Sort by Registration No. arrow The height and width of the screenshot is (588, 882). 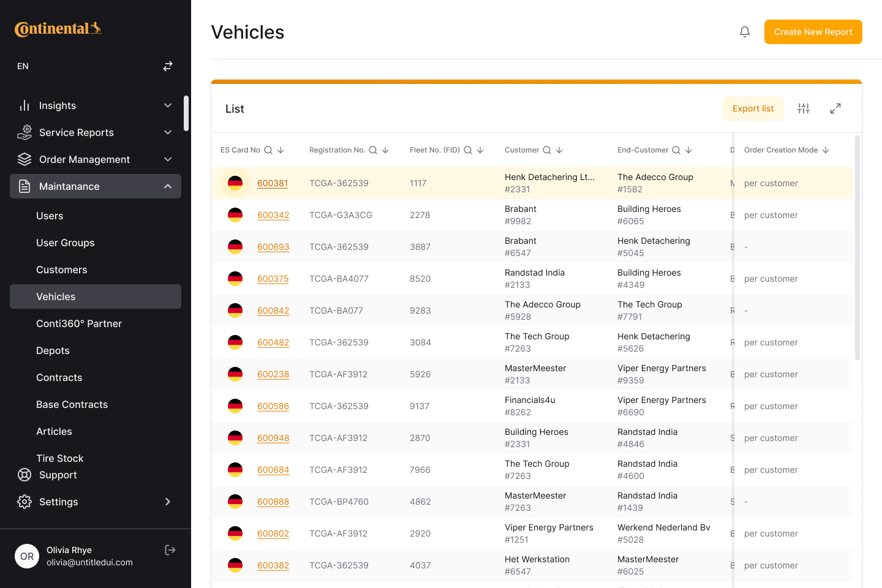coord(385,150)
